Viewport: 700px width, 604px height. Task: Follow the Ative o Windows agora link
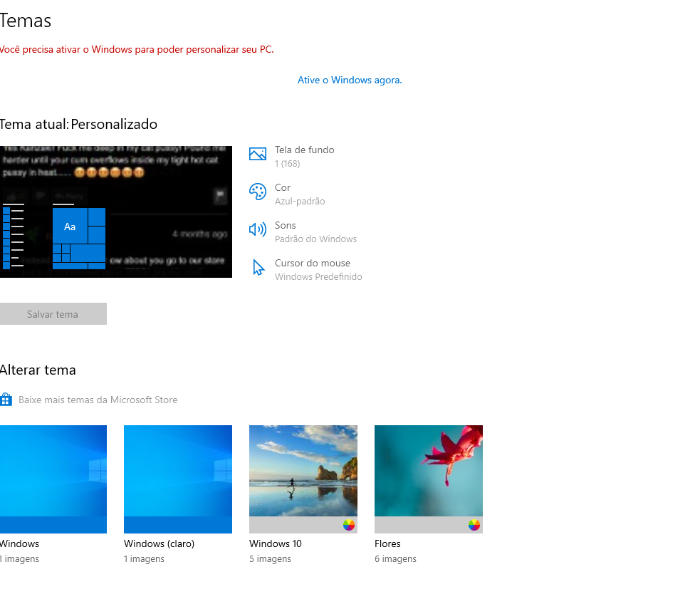click(350, 80)
